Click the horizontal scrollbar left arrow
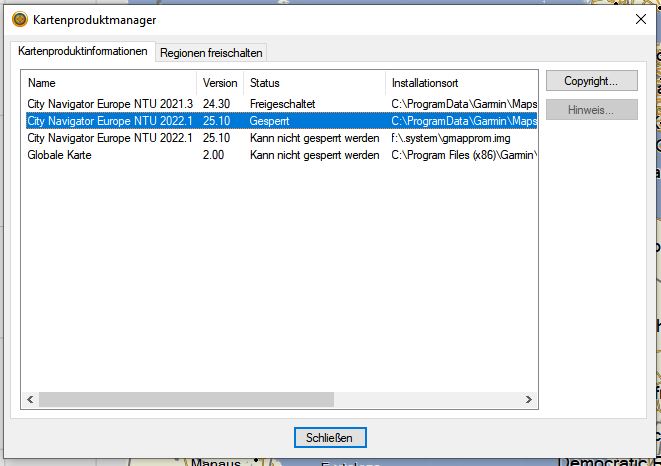The image size is (661, 466). point(30,400)
